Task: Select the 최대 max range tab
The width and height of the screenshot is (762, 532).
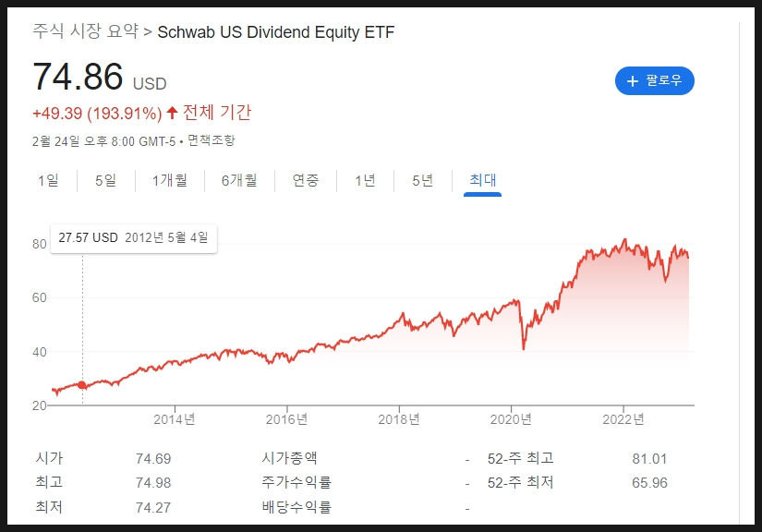Action: pos(482,180)
